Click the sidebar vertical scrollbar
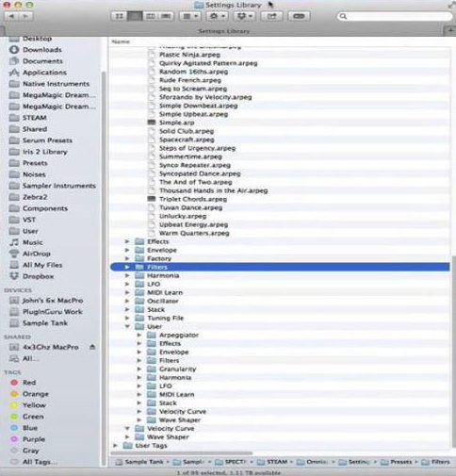The width and height of the screenshot is (456, 476). (104, 269)
